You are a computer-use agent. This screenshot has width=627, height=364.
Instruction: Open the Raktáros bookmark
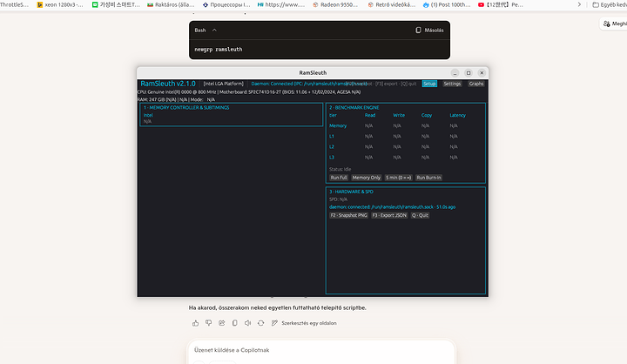pos(171,5)
